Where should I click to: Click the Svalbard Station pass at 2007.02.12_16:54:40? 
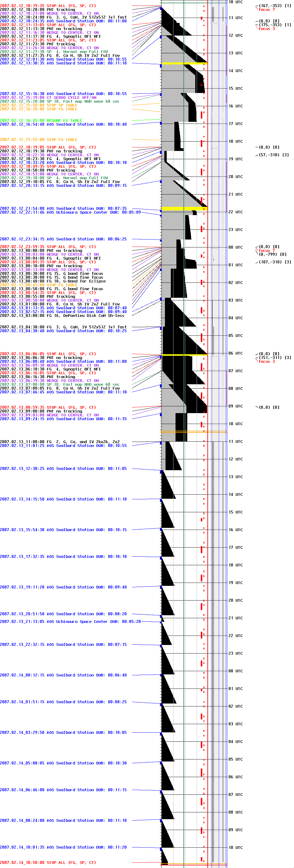(63, 124)
